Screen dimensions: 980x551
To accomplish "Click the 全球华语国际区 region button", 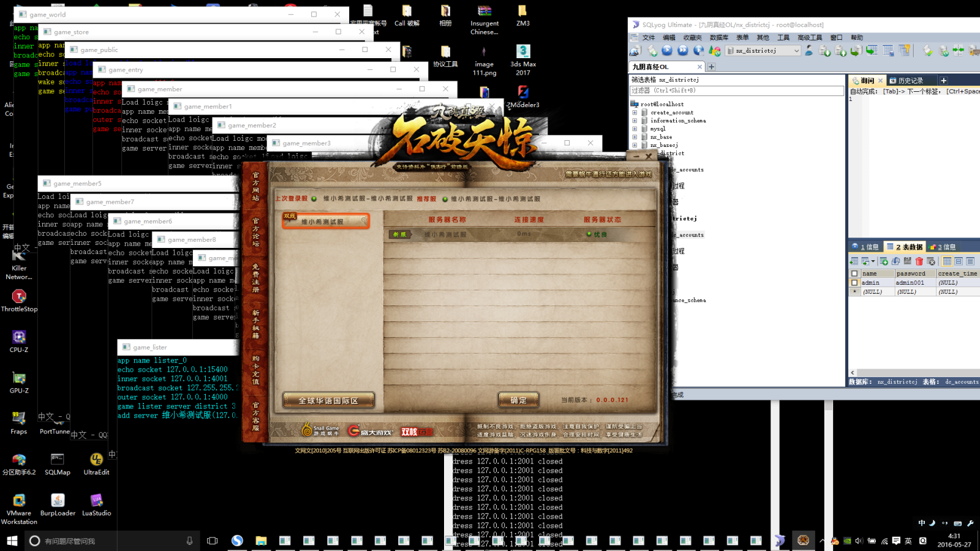I will point(328,401).
